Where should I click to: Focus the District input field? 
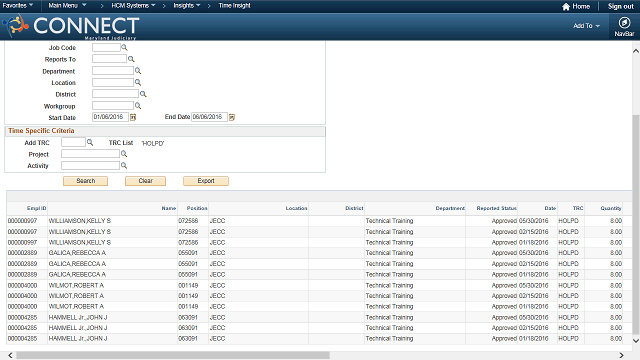pos(116,94)
